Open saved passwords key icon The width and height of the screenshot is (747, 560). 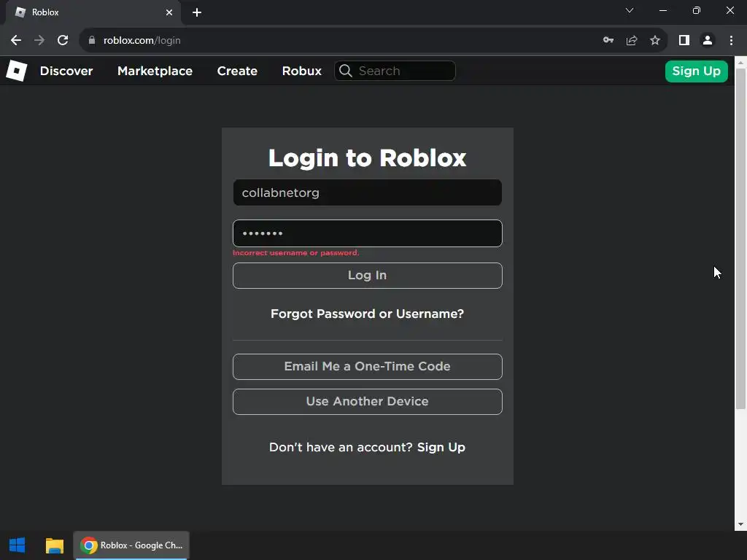pos(608,41)
